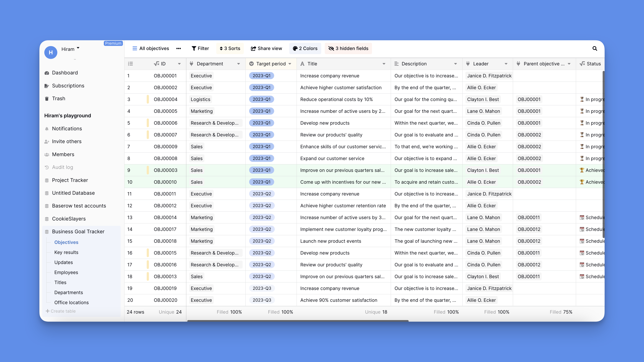Screen dimensions: 644x362
Task: Click the database icon beside CookieSlayers
Action: coord(47,219)
